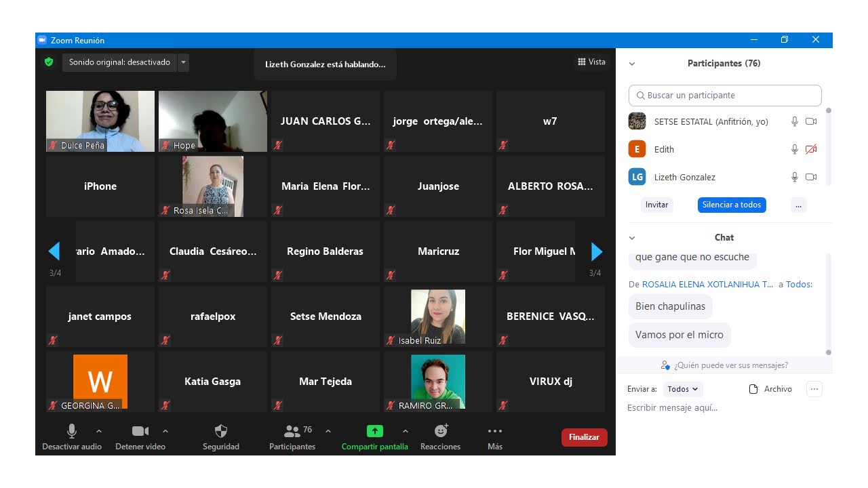The height and width of the screenshot is (488, 868).
Task: Click the green Compartir pantalla icon
Action: 375,431
